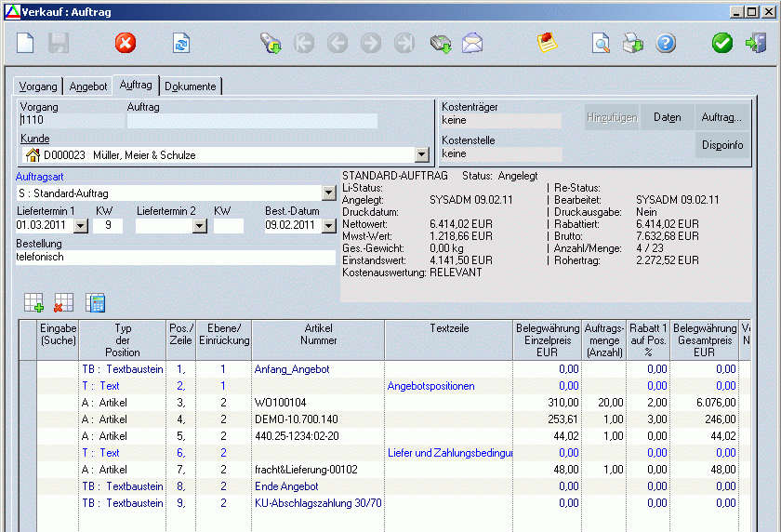
Task: Open the Auftragsart dropdown list
Action: pos(328,193)
